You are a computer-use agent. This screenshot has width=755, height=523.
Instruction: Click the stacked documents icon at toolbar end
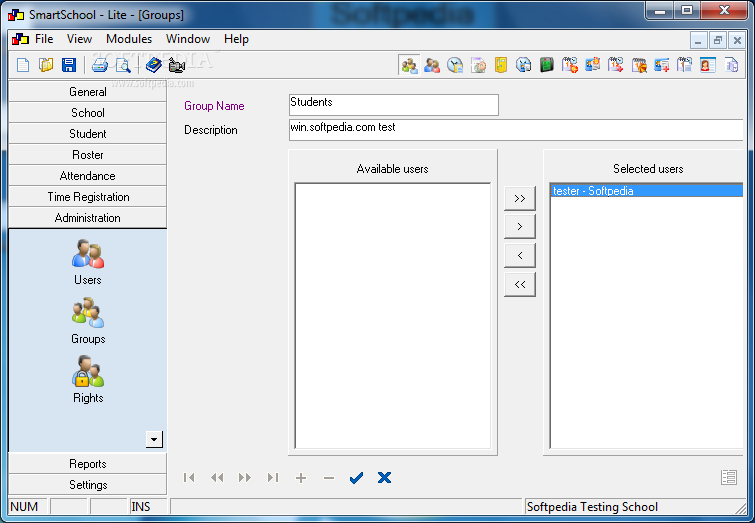coord(731,65)
